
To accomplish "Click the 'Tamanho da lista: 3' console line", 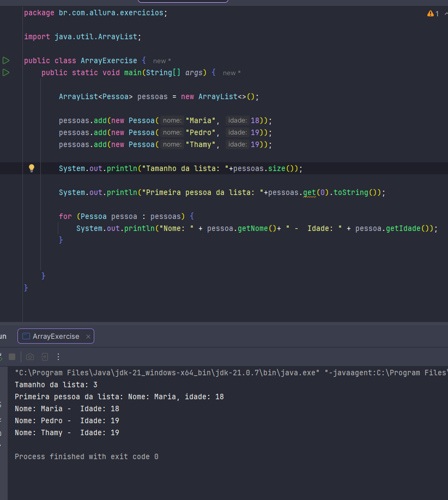I will pos(56,385).
